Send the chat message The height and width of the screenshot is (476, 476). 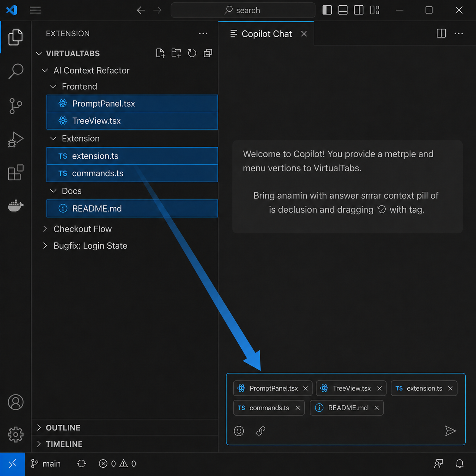[x=451, y=431]
